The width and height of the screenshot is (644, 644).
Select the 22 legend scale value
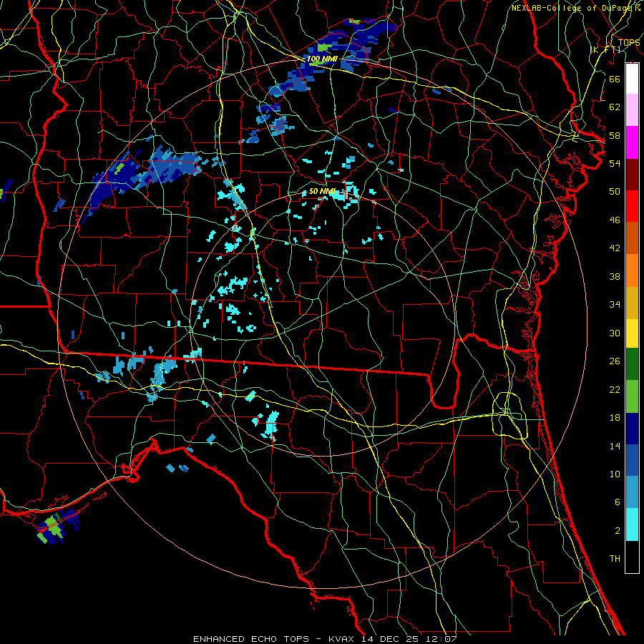615,389
